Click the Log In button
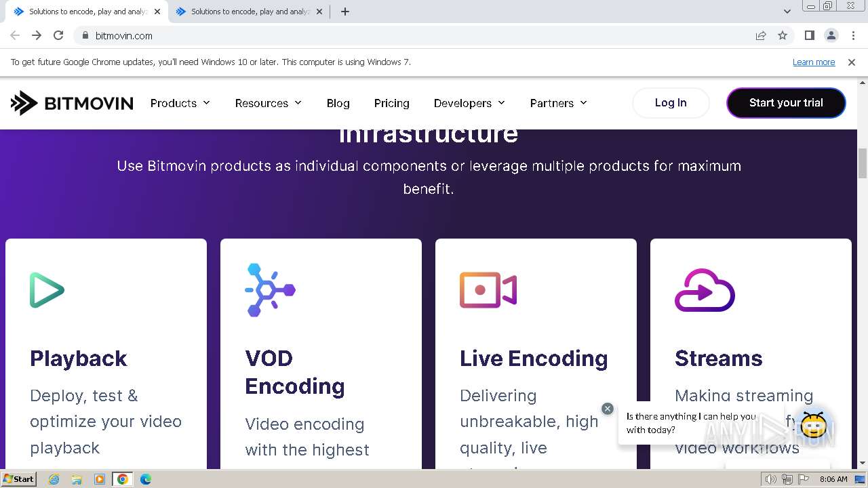The image size is (868, 488). click(x=671, y=103)
